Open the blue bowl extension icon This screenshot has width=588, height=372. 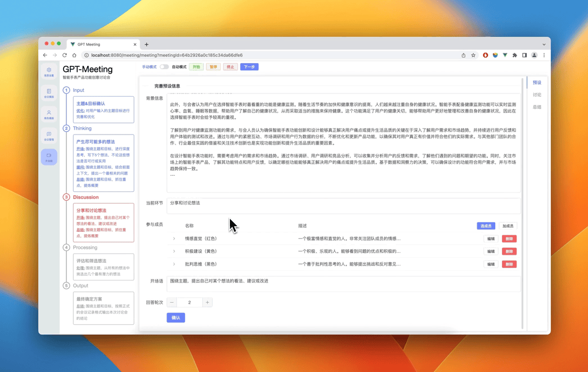pos(495,55)
